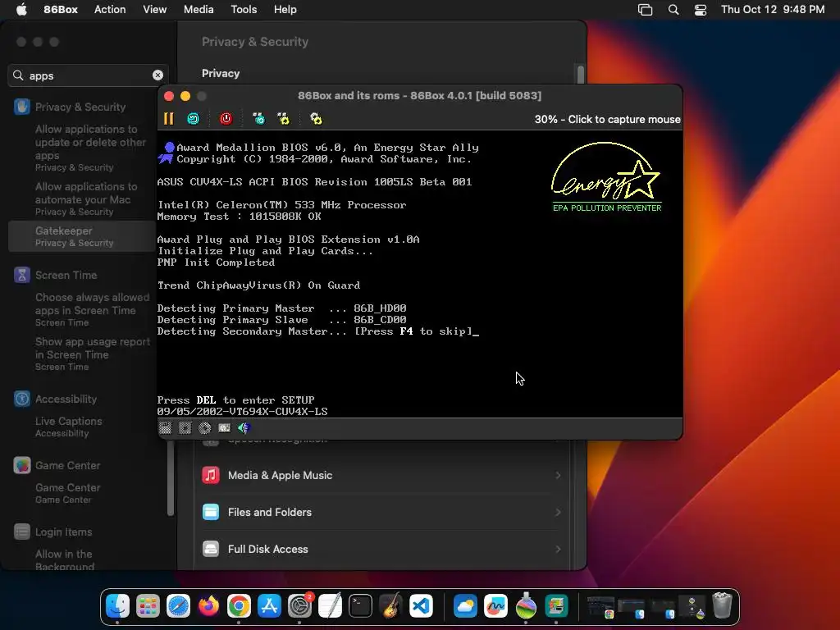Click the sound speaker status icon
The width and height of the screenshot is (840, 630).
[244, 427]
